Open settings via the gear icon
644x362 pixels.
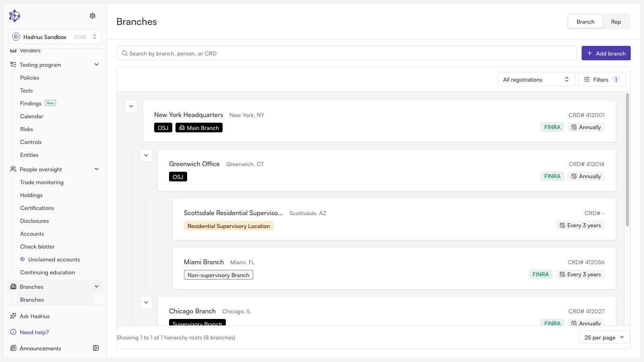pyautogui.click(x=93, y=16)
